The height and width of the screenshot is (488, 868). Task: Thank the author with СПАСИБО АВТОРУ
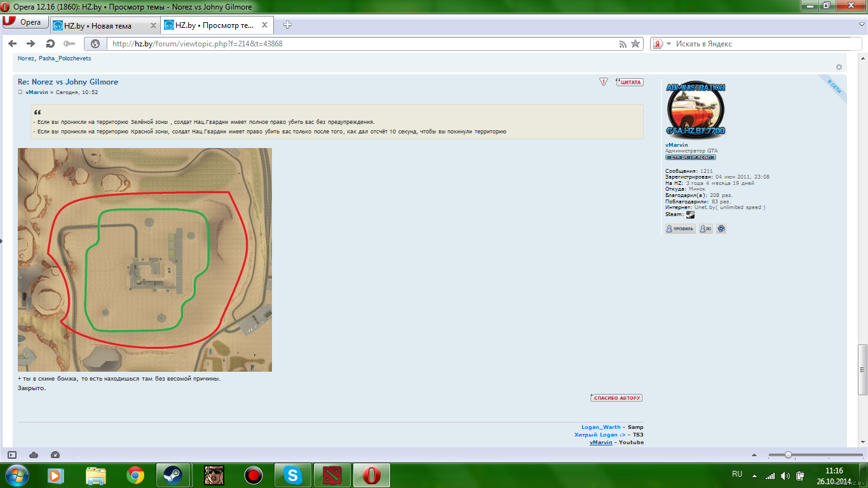click(x=616, y=398)
